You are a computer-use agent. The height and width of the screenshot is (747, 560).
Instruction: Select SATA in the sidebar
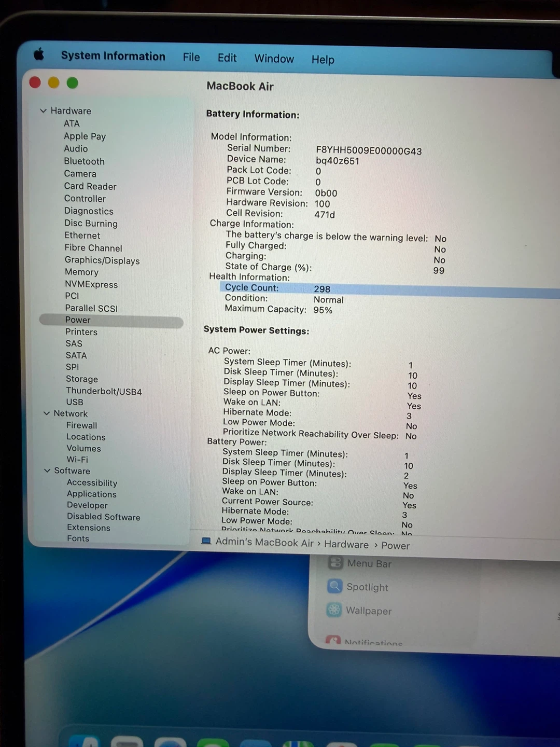(76, 355)
